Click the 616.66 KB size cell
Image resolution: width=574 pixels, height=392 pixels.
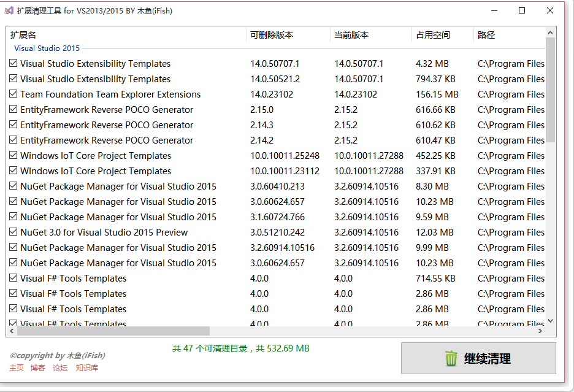pyautogui.click(x=435, y=110)
